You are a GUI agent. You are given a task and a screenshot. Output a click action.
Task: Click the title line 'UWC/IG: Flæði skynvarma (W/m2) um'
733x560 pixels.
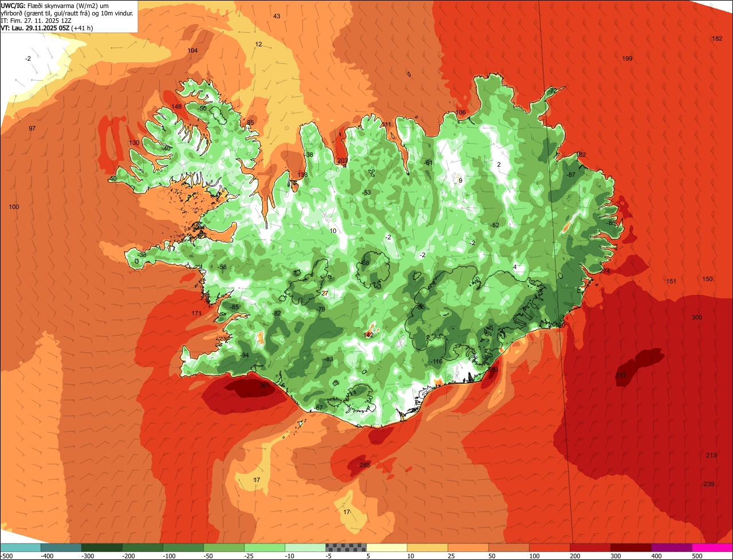56,5
